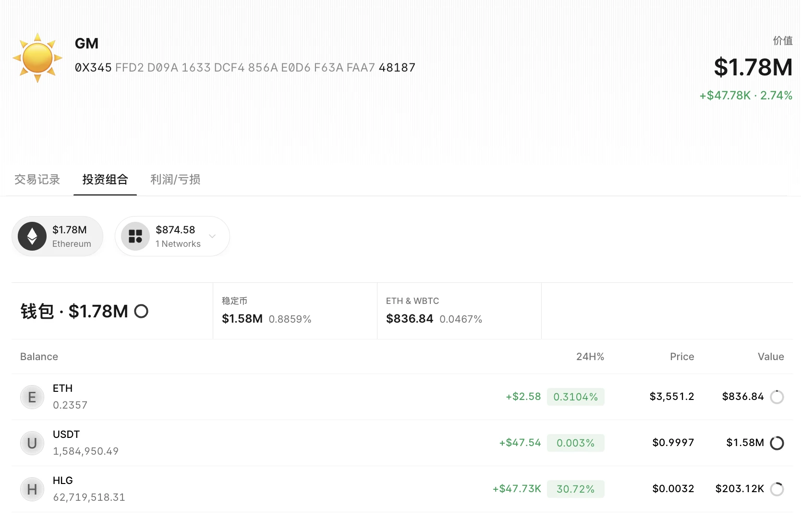Open the 交易记录 tab
This screenshot has width=801, height=532.
37,180
